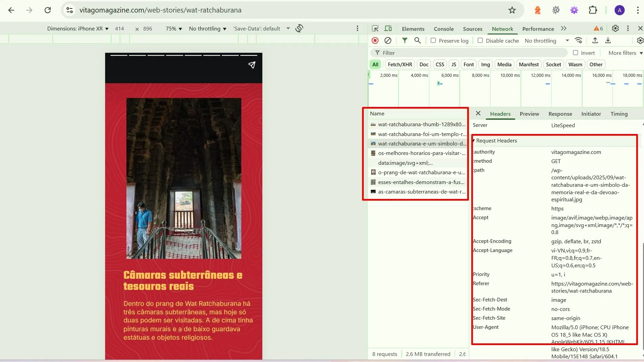Check Disable cache

coord(480,41)
